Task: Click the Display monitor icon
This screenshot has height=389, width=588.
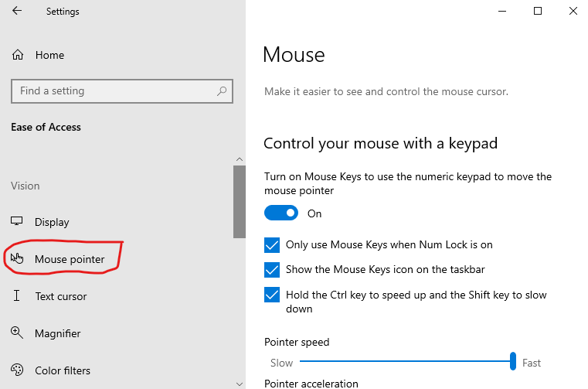Action: pos(17,222)
